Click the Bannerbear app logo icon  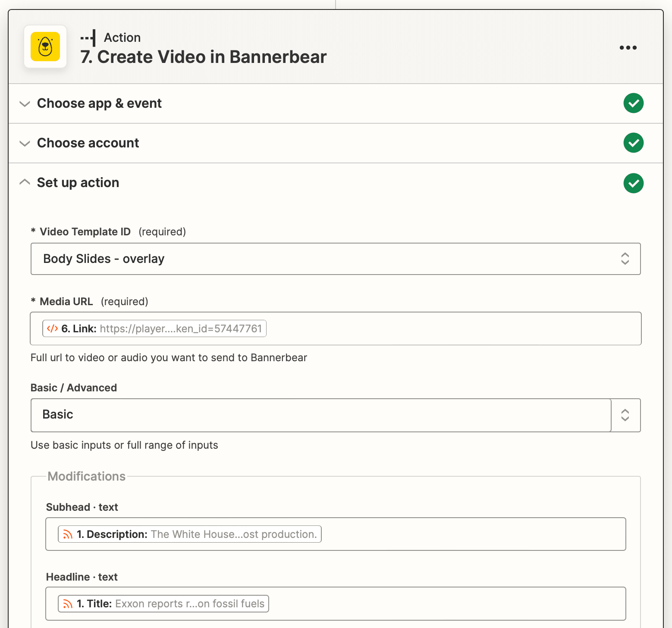tap(45, 47)
